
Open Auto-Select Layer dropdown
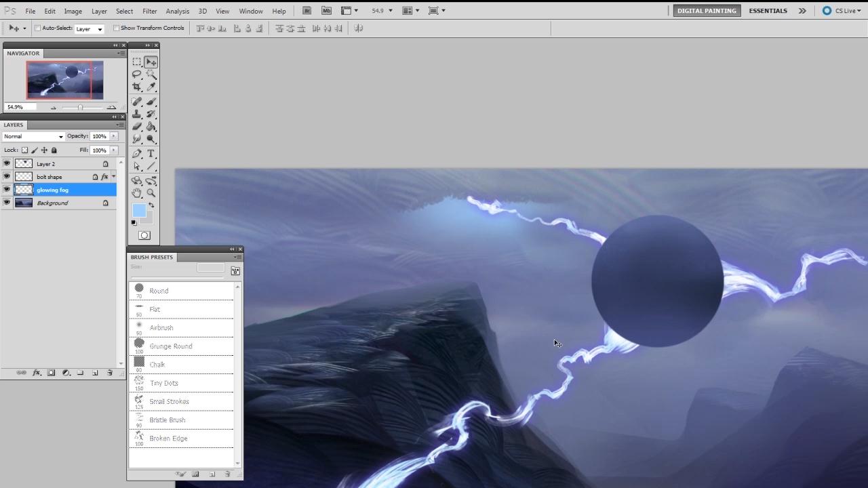click(x=89, y=28)
